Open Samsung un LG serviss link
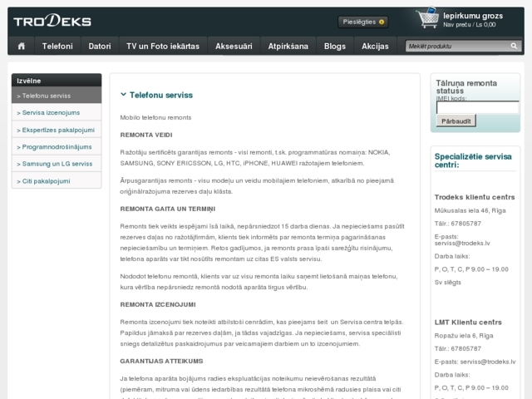The width and height of the screenshot is (532, 399). click(57, 164)
